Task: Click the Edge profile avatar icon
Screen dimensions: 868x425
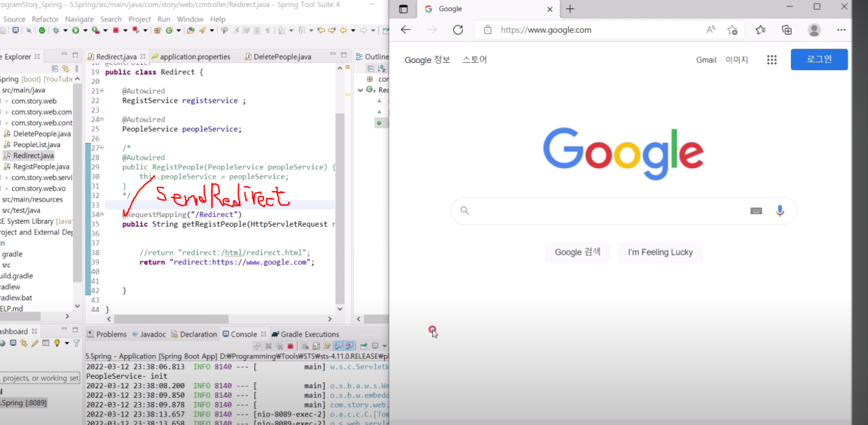Action: tap(814, 30)
